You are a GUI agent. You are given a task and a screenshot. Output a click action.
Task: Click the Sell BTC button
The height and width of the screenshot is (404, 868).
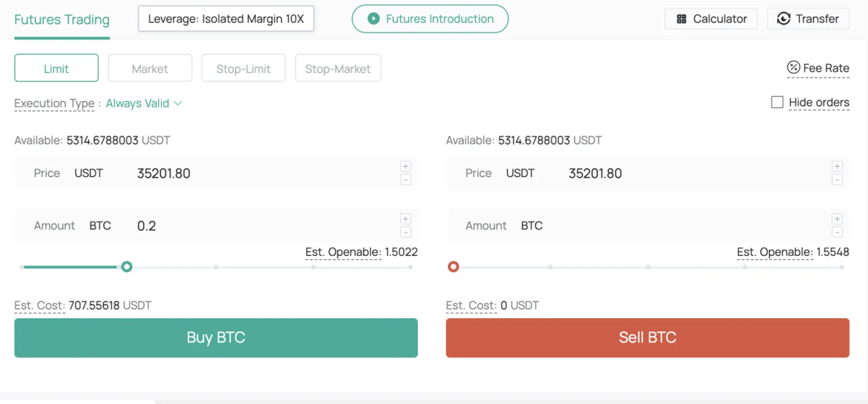pos(648,338)
